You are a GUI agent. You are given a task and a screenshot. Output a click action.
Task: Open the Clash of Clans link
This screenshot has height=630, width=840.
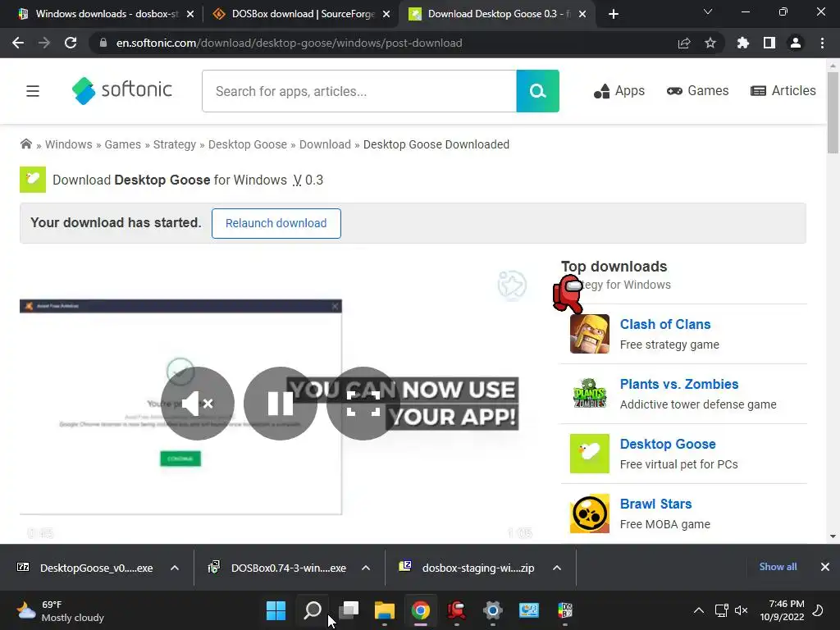[x=664, y=324]
